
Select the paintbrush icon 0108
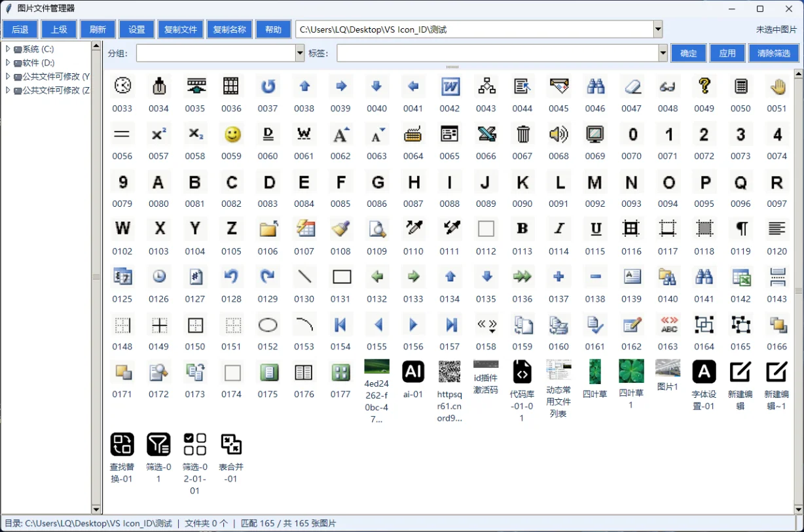340,230
